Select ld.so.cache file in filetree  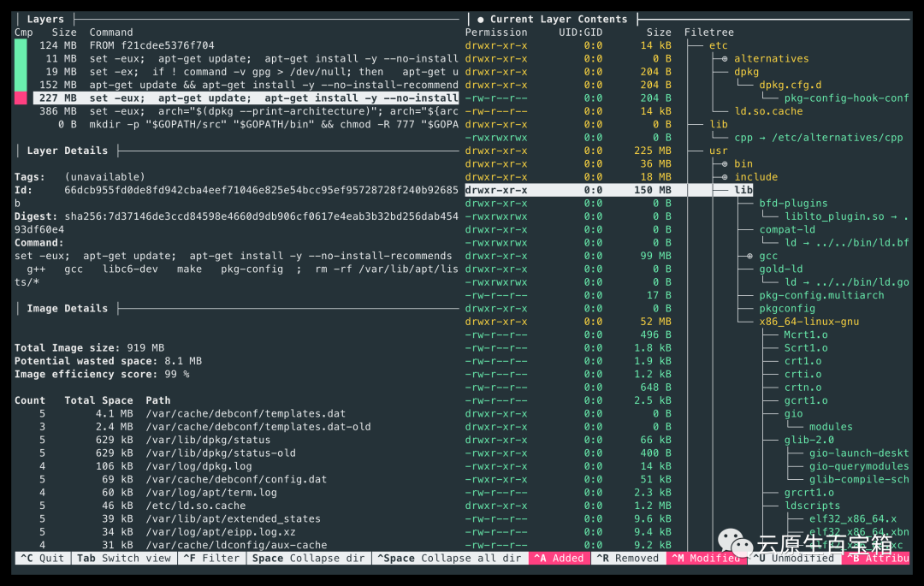[x=767, y=111]
